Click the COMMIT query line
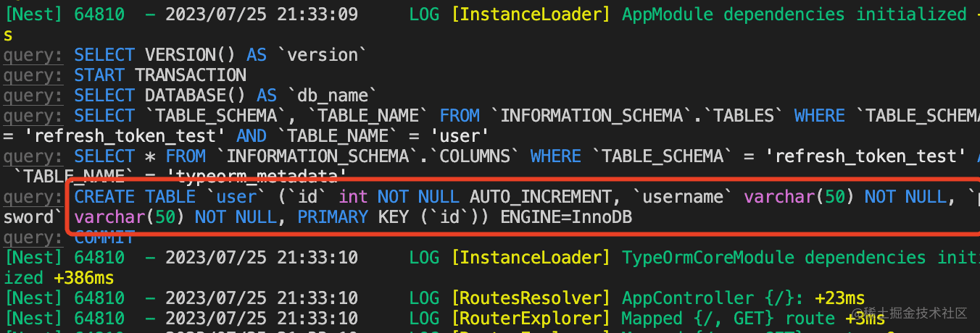 click(104, 237)
